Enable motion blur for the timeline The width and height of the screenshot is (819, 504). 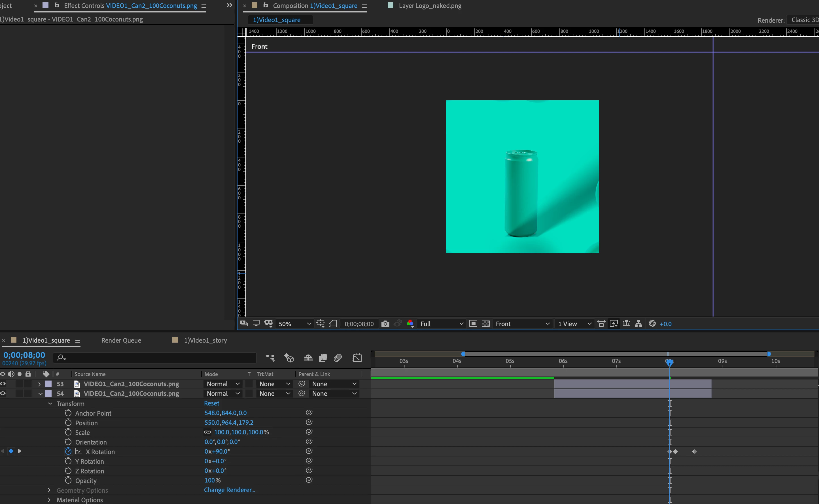[338, 358]
